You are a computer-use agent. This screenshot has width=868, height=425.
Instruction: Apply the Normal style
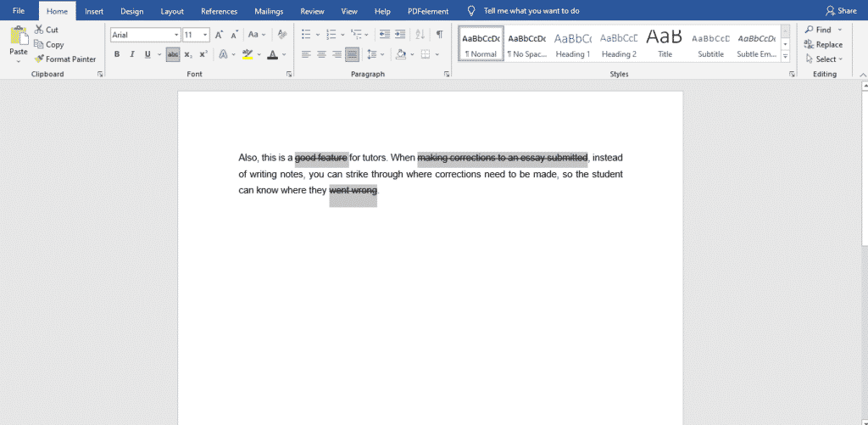point(481,43)
